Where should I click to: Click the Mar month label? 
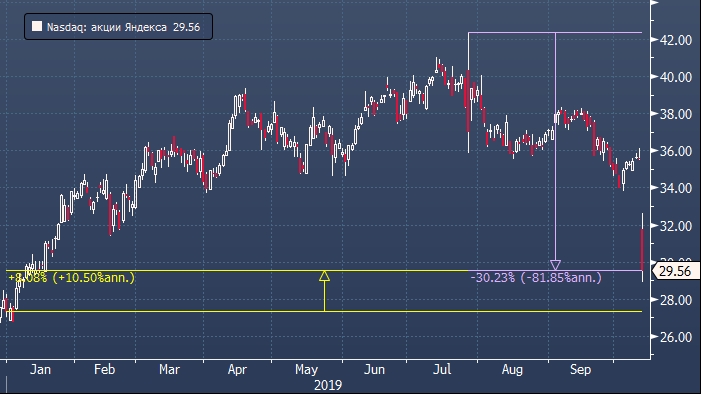coord(169,369)
